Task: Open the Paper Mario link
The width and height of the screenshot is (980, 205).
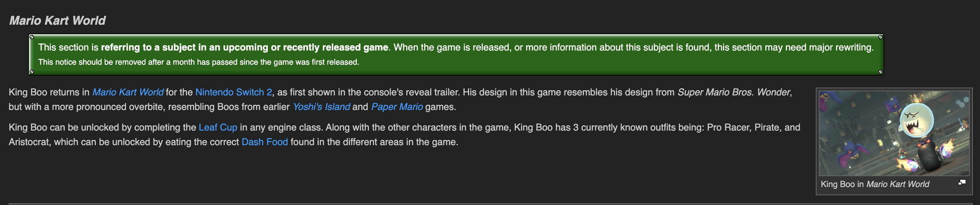Action: [397, 107]
